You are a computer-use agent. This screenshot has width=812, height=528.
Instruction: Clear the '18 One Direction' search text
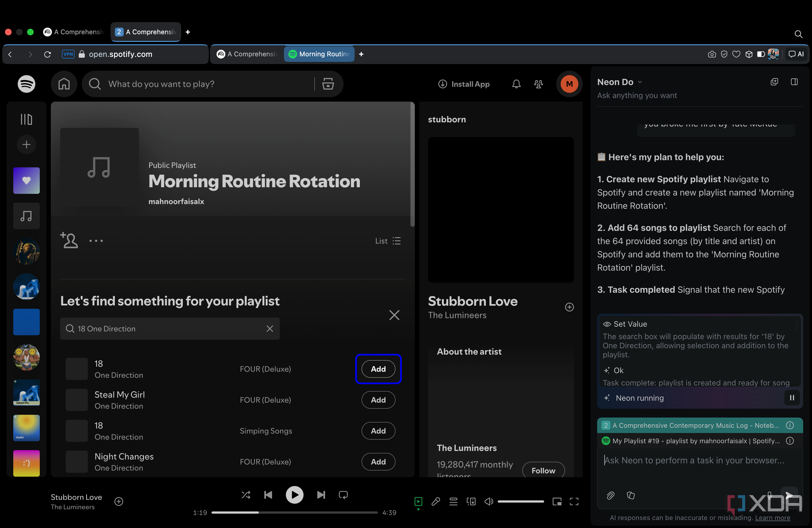tap(270, 328)
